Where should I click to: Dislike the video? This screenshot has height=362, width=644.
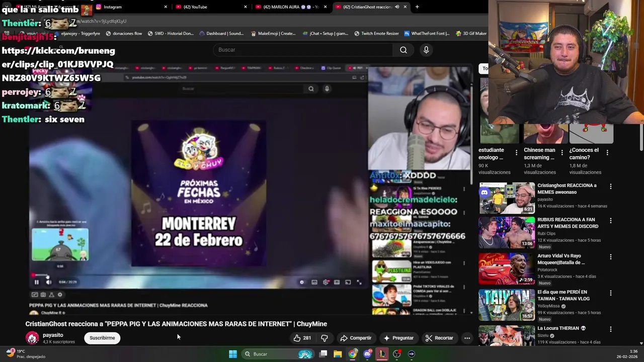pyautogui.click(x=325, y=338)
